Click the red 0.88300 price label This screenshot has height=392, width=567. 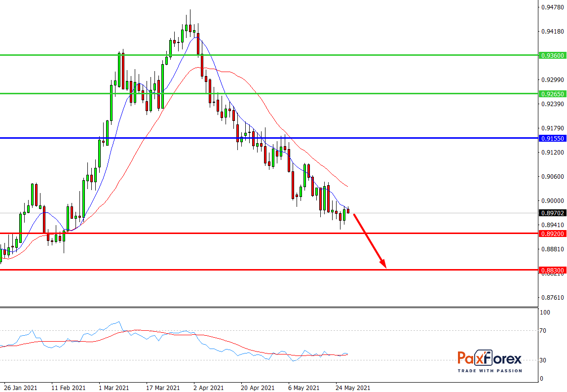(x=552, y=270)
